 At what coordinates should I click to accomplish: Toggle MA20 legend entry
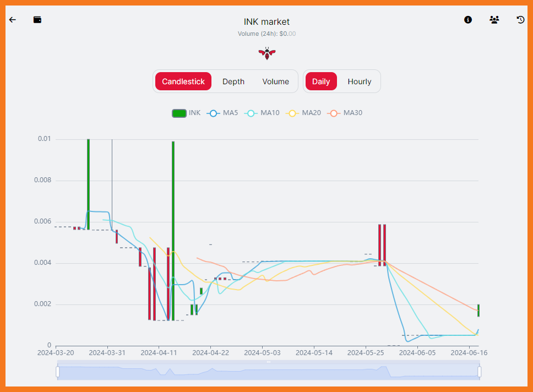coord(303,113)
